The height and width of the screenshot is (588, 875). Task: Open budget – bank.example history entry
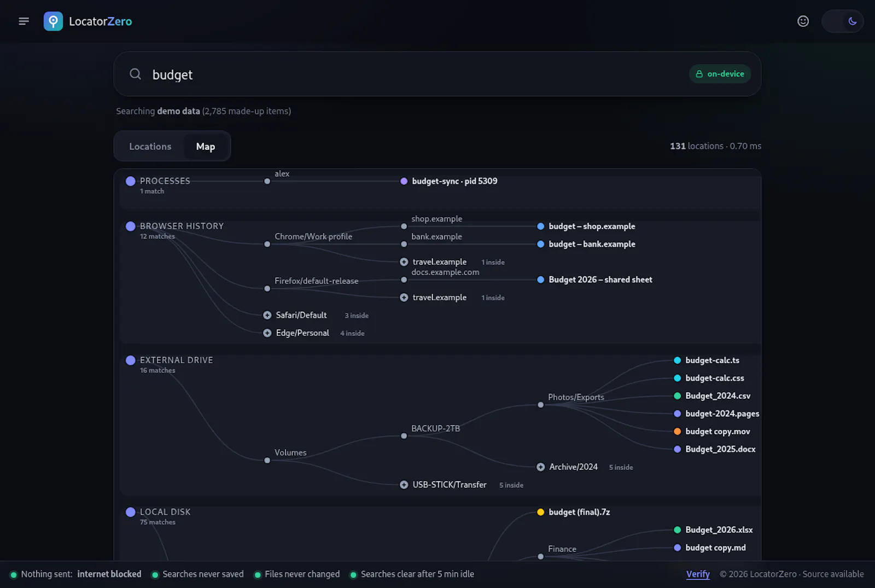(x=586, y=244)
